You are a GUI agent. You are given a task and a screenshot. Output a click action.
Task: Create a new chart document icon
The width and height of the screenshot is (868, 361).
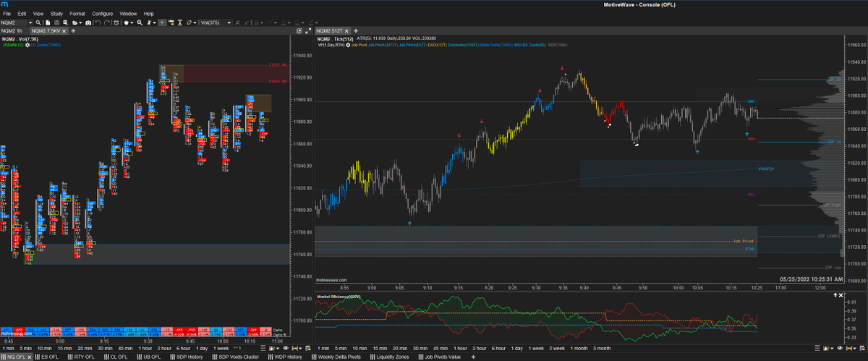pos(48,22)
